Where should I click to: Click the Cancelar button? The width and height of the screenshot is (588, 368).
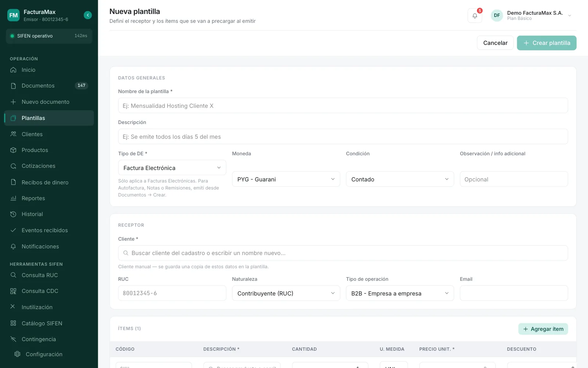tap(495, 43)
